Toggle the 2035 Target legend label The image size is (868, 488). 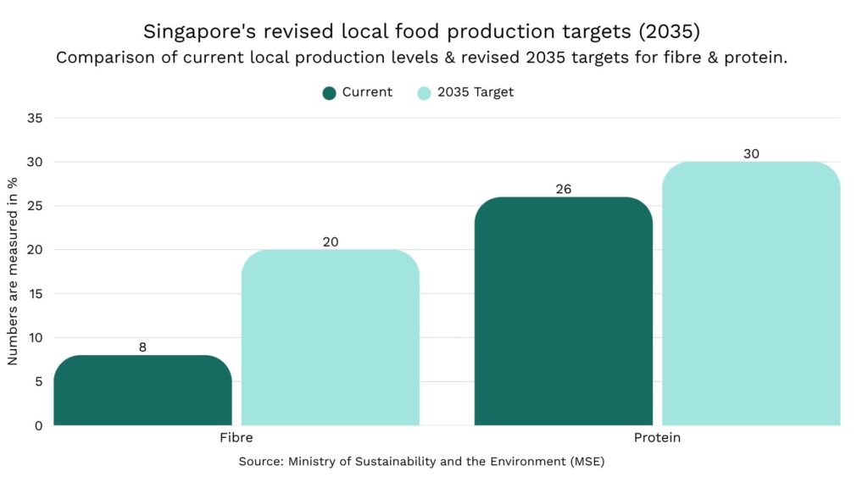coord(476,91)
